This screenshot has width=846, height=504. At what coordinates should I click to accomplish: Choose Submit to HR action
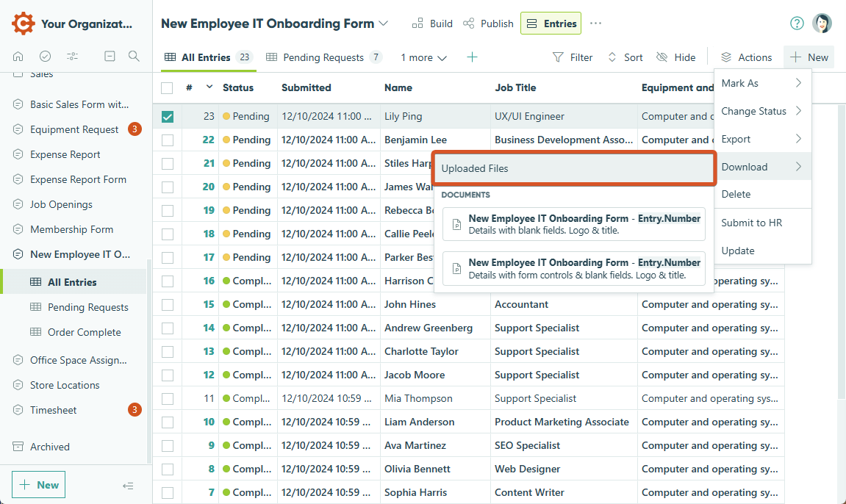tap(762, 223)
